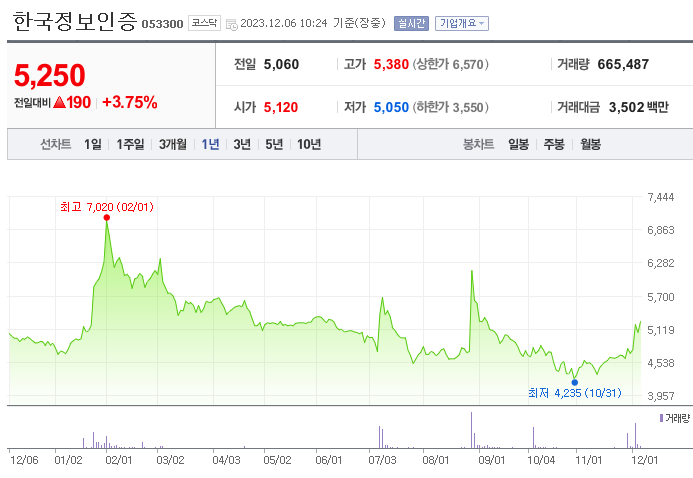Click the blue 최저 4,235 low marker dot

(575, 383)
